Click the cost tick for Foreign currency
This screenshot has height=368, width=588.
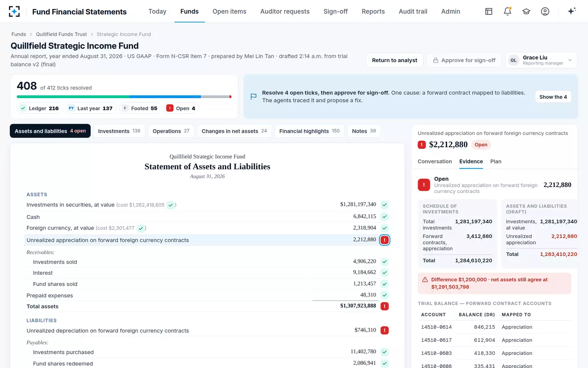tap(140, 228)
